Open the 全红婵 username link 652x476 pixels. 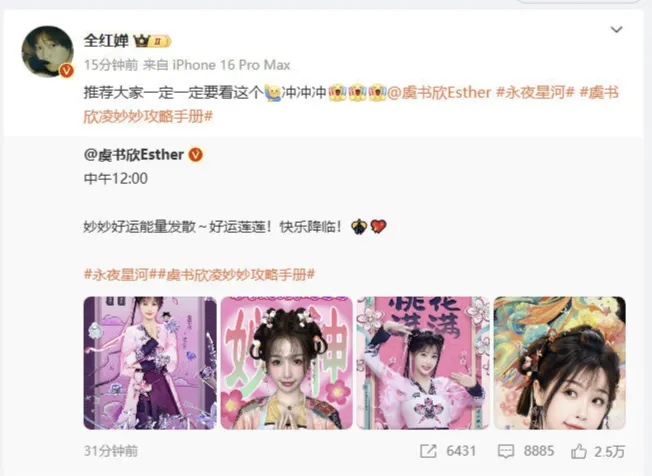click(x=106, y=41)
